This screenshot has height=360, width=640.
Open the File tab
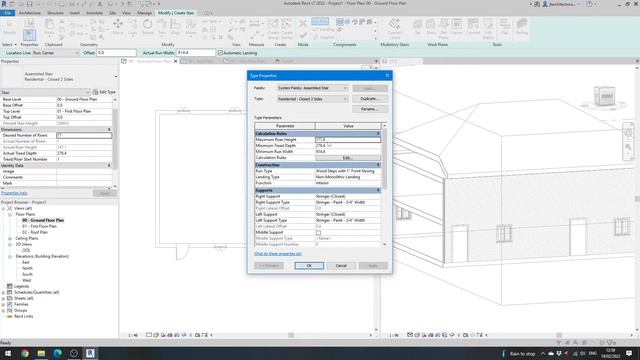coord(7,13)
